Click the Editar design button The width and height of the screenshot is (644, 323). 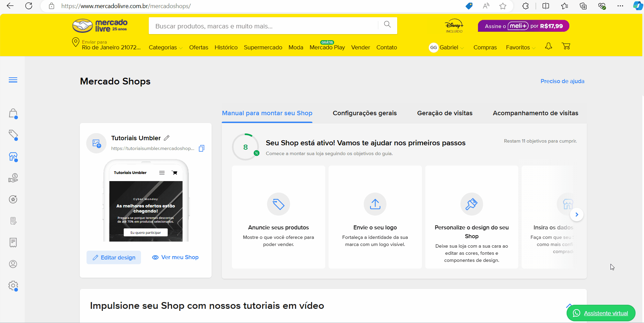(x=114, y=257)
